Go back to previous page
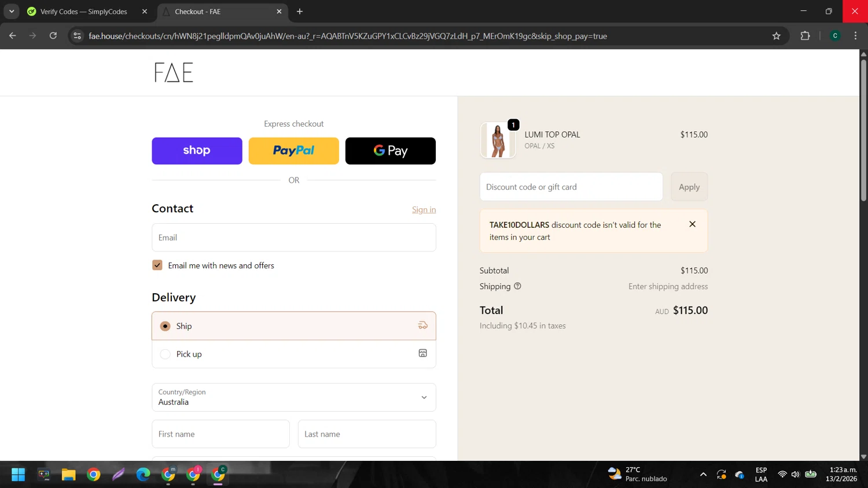This screenshot has height=488, width=868. 13,36
